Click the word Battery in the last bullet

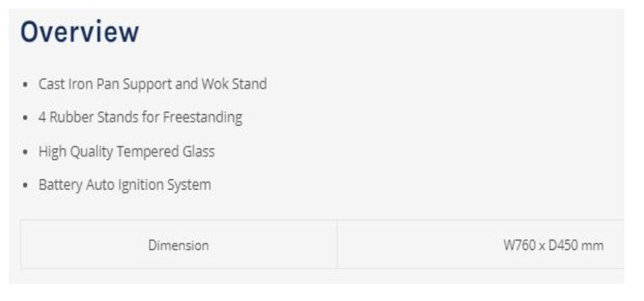pos(60,185)
